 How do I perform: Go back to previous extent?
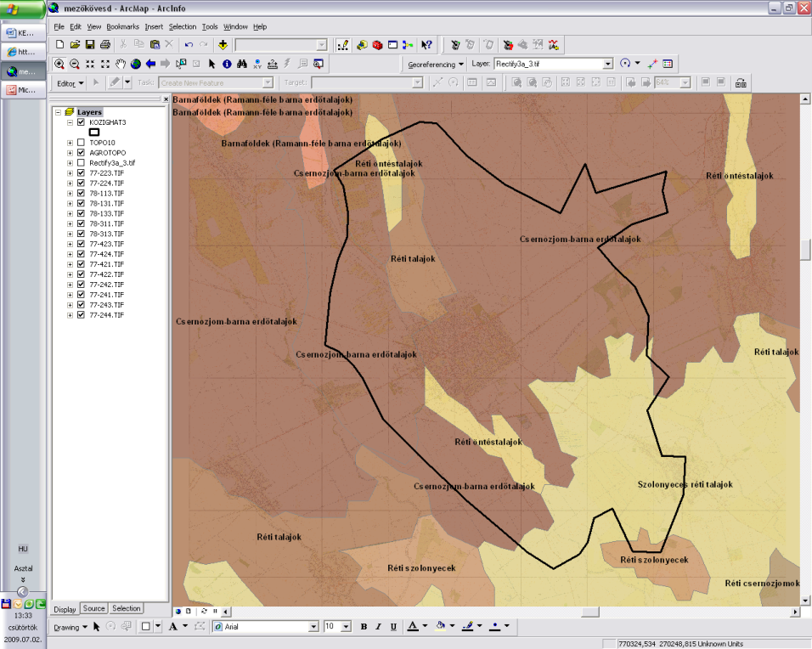pyautogui.click(x=150, y=64)
